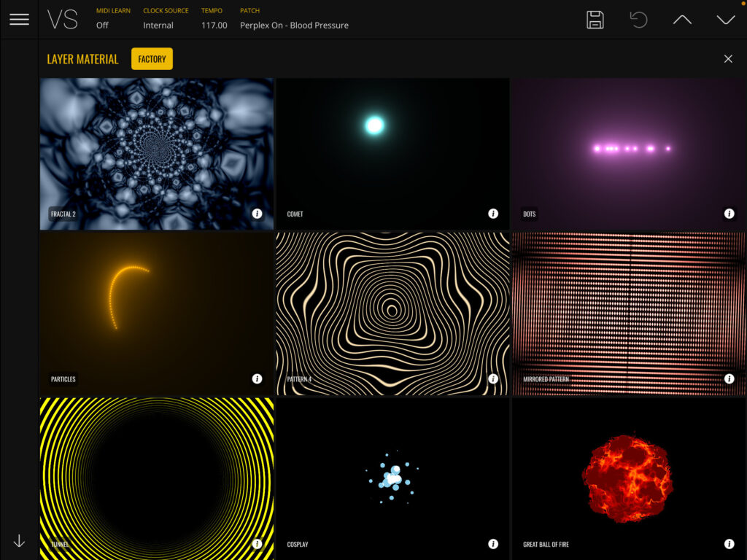Choose the Comet material thumbnail
The width and height of the screenshot is (747, 560).
click(x=392, y=154)
